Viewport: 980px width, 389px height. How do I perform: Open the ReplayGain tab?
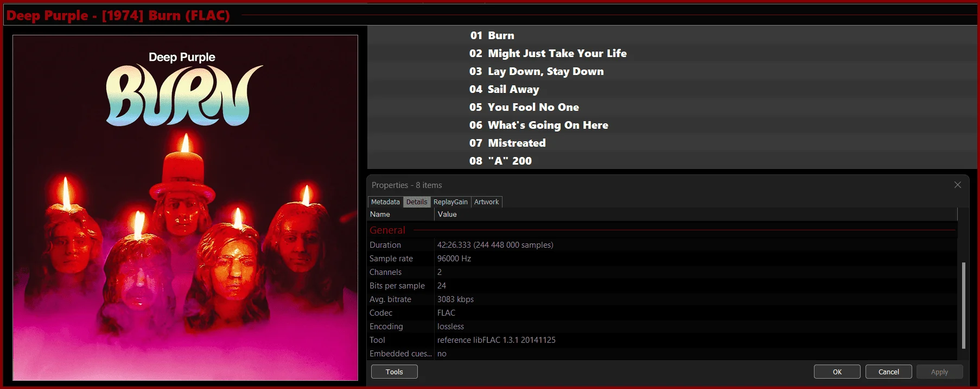coord(450,202)
